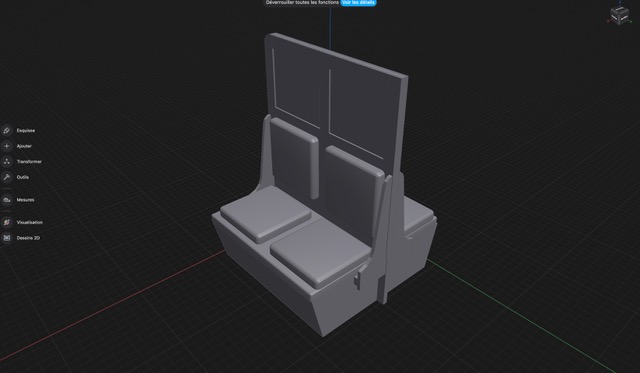
Task: Select the left seat cushion
Action: (265, 214)
